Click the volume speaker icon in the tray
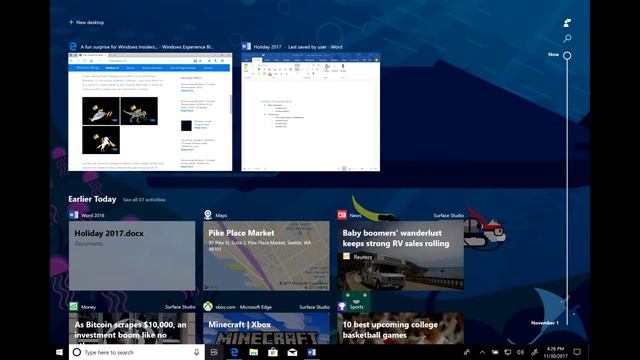The width and height of the screenshot is (640, 360). 520,352
